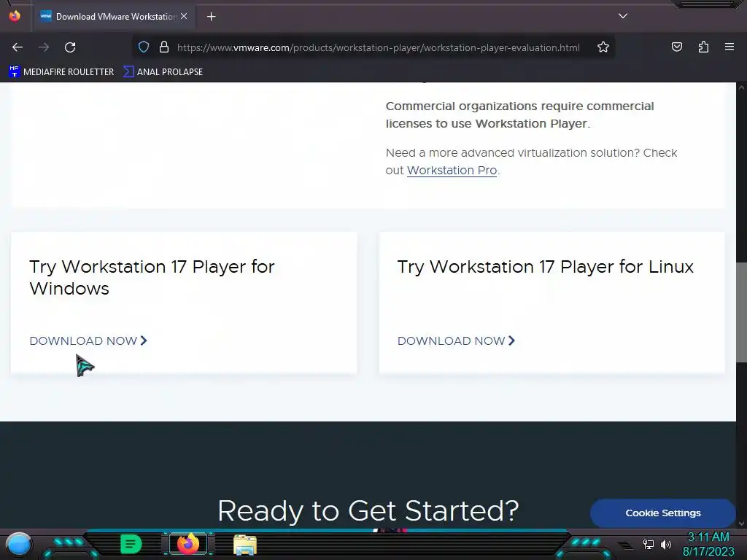Click the Ready to Get Started heading
This screenshot has width=747, height=560.
pos(368,510)
